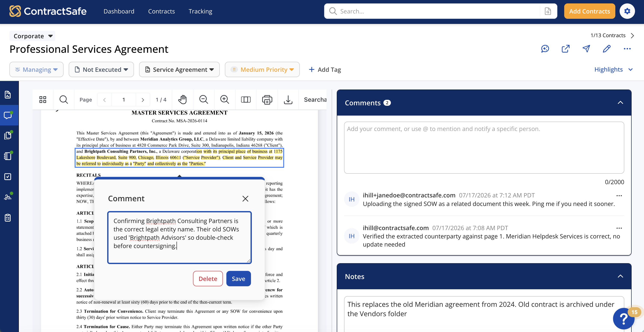The image size is (644, 332).
Task: Open the tasks checkbox sidebar icon
Action: [8, 176]
